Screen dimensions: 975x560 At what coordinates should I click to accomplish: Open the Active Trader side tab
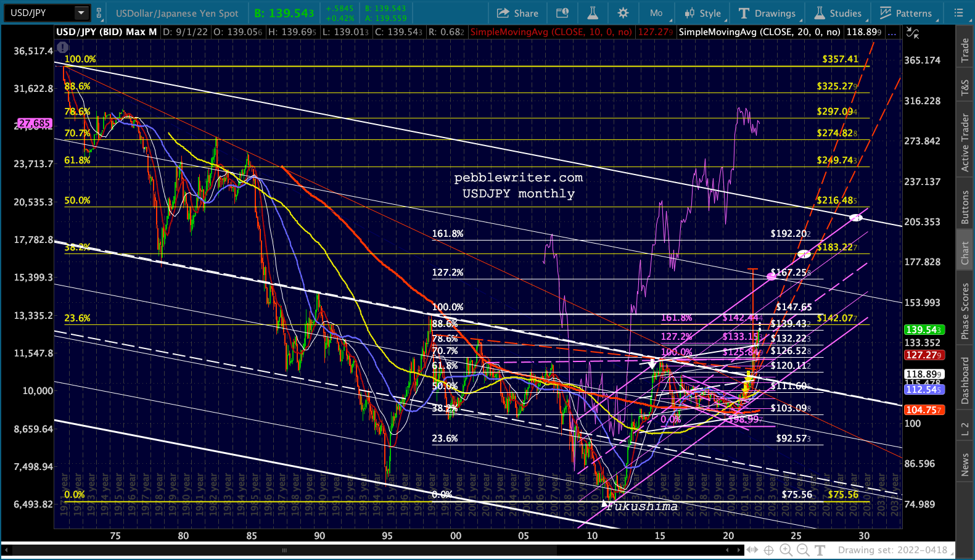click(x=965, y=142)
